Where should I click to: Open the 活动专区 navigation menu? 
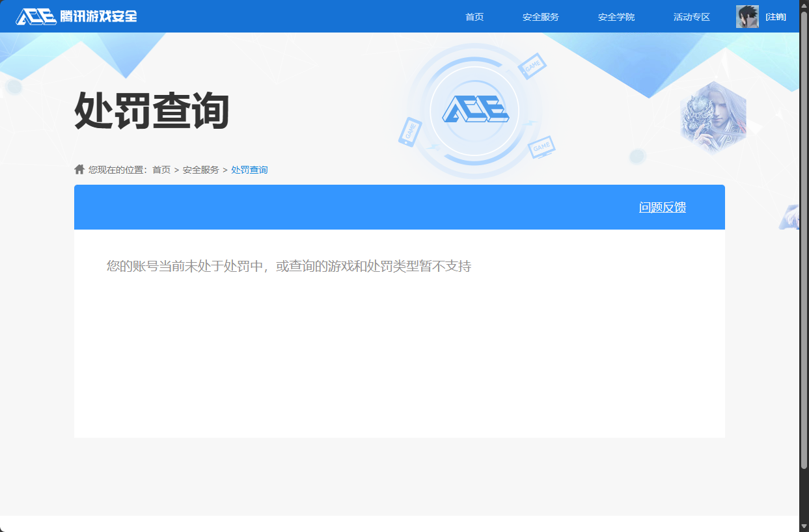(x=691, y=16)
